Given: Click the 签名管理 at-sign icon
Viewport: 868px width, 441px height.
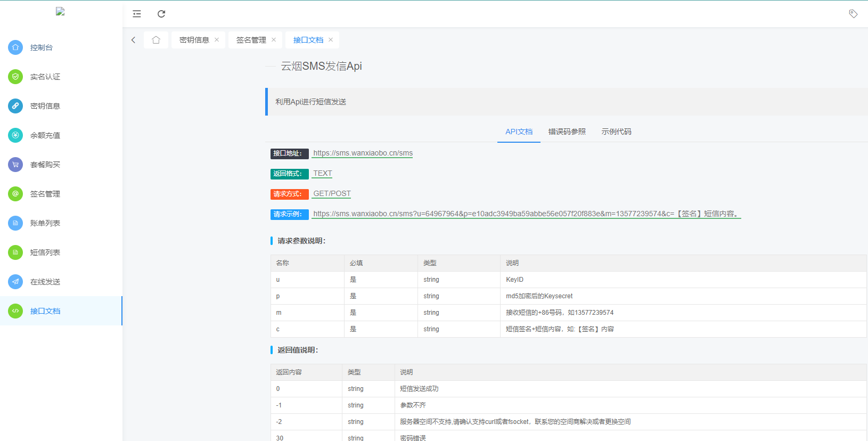Looking at the screenshot, I should (x=15, y=194).
